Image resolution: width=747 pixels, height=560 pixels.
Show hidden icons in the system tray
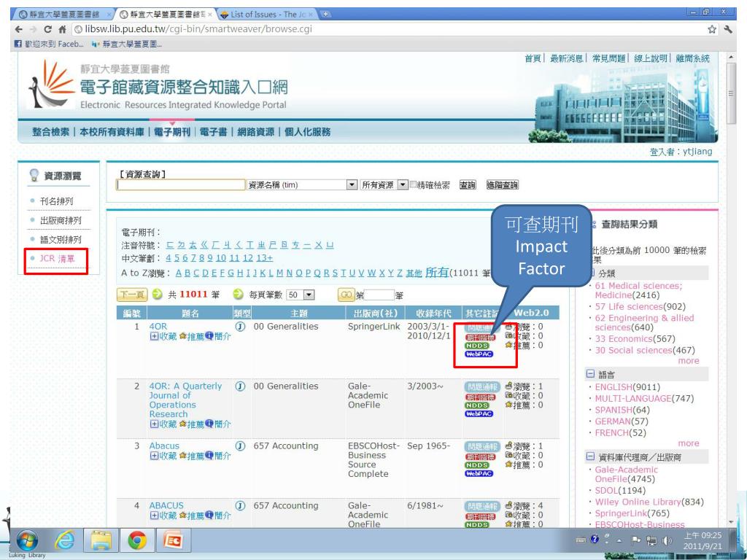(619, 541)
